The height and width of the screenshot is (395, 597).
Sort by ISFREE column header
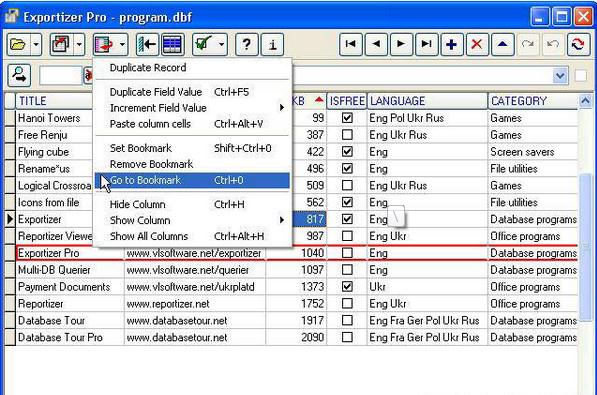coord(347,101)
